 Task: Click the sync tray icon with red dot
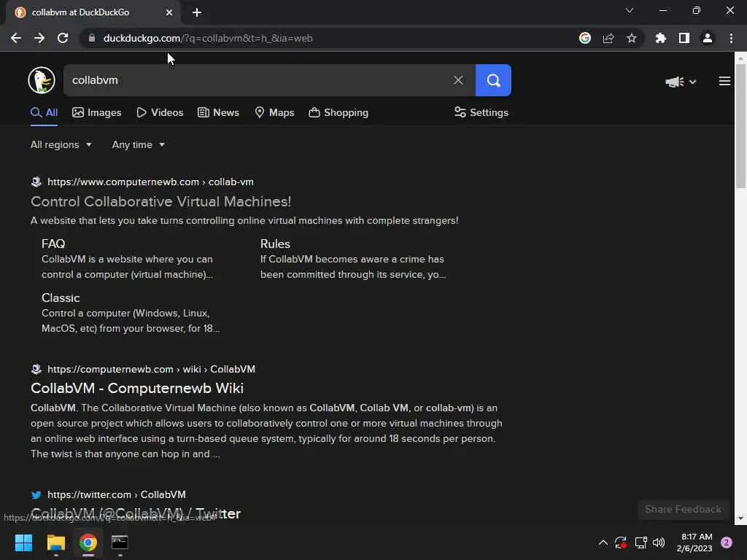point(620,542)
